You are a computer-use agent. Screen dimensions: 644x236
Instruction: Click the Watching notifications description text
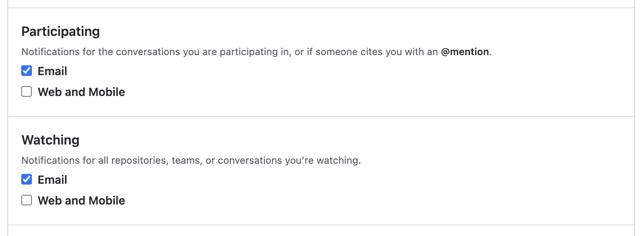click(x=192, y=160)
